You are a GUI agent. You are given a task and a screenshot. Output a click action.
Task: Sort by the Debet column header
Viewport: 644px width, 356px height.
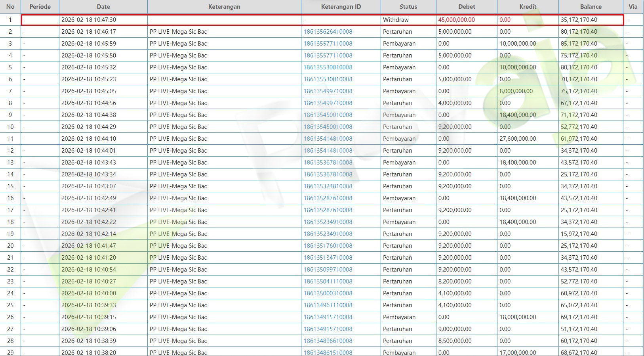coord(467,7)
